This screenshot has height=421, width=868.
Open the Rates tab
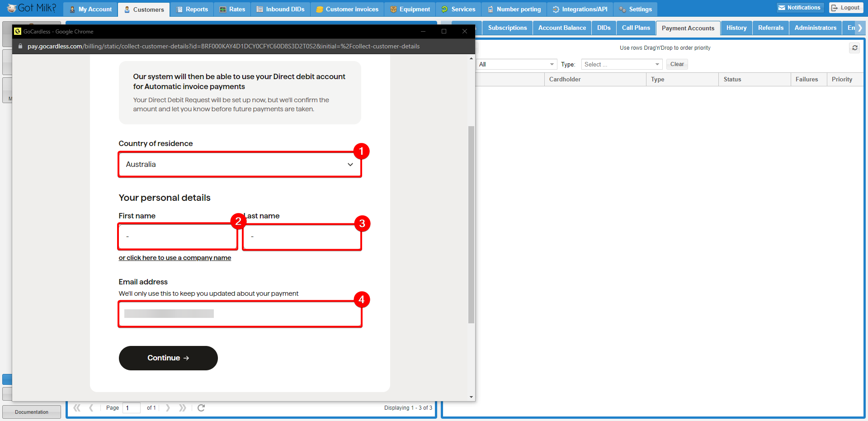click(232, 9)
